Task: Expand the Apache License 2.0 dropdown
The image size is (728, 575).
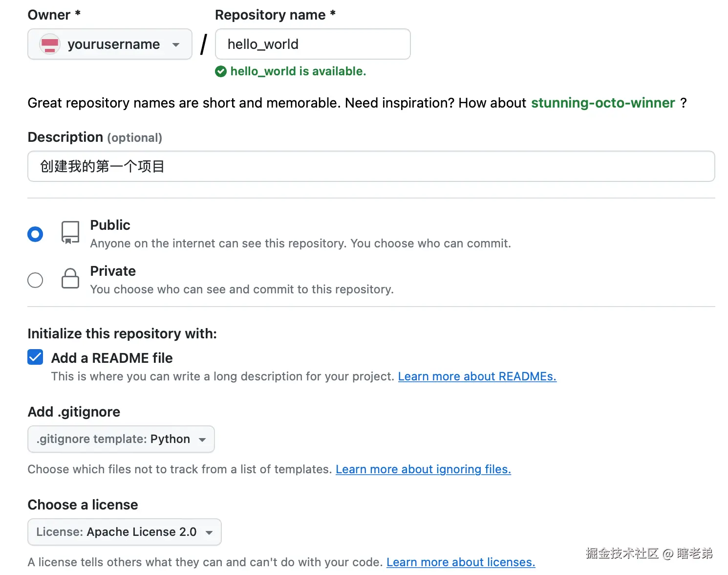Action: 124,532
